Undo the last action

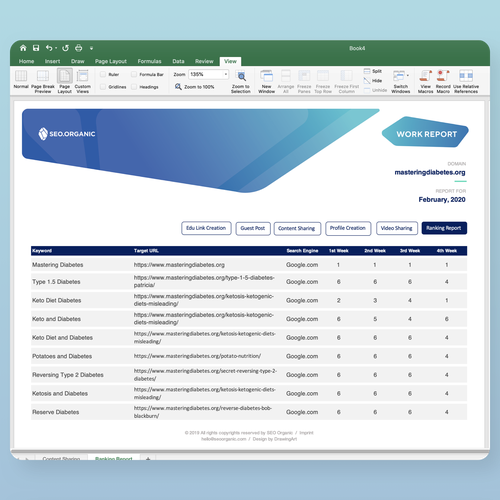pyautogui.click(x=49, y=48)
